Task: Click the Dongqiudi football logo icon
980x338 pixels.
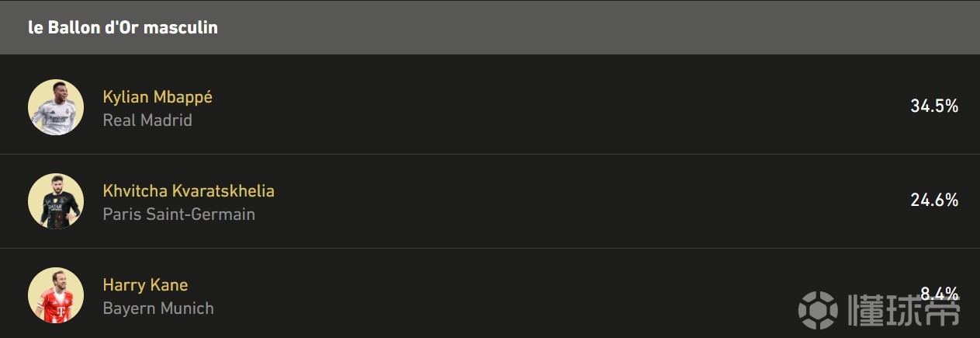Action: [x=819, y=310]
